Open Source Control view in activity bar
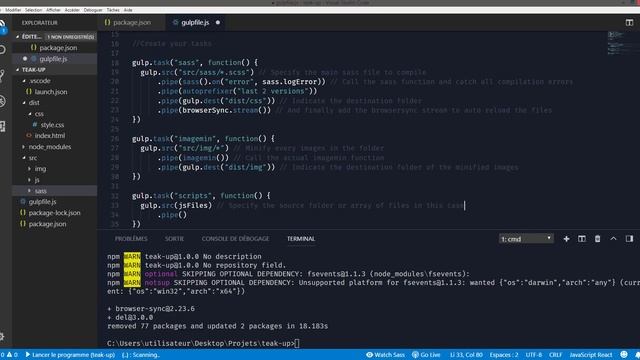 [2, 76]
